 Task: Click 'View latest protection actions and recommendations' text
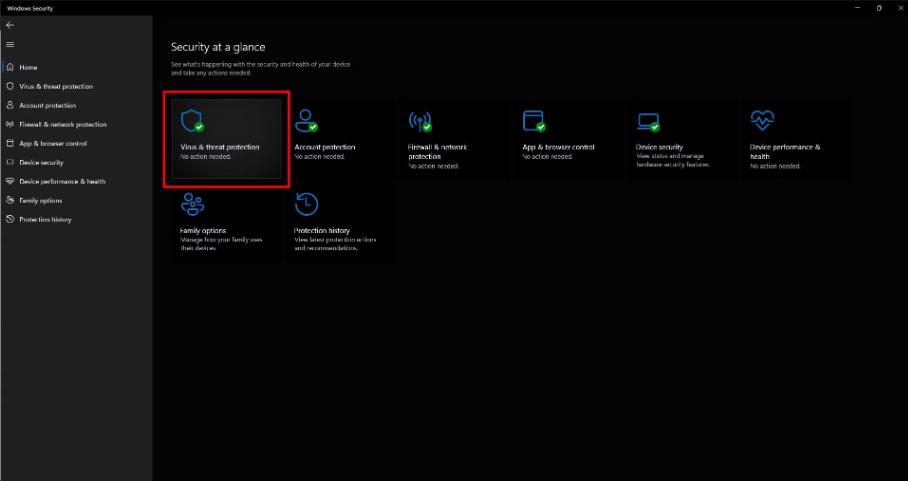pos(335,244)
